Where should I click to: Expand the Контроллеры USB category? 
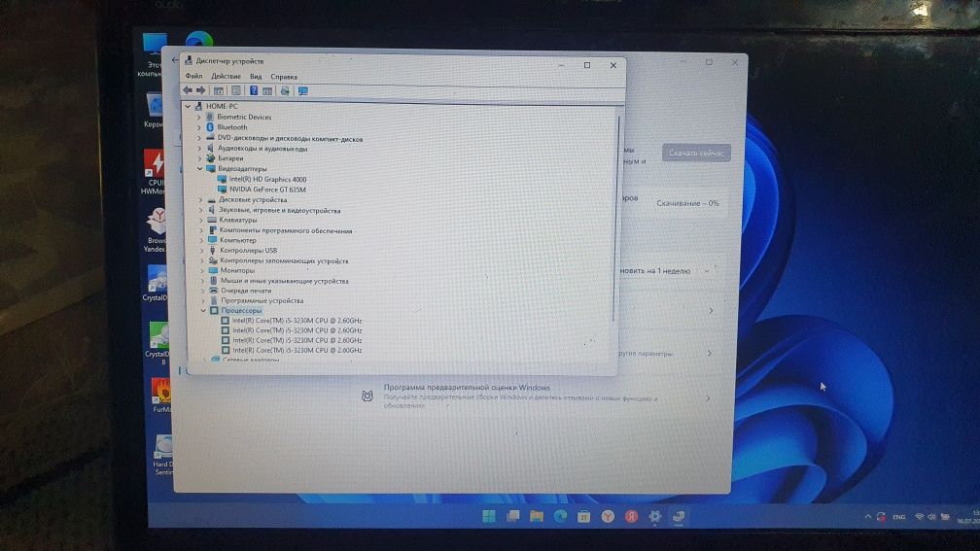(x=201, y=251)
